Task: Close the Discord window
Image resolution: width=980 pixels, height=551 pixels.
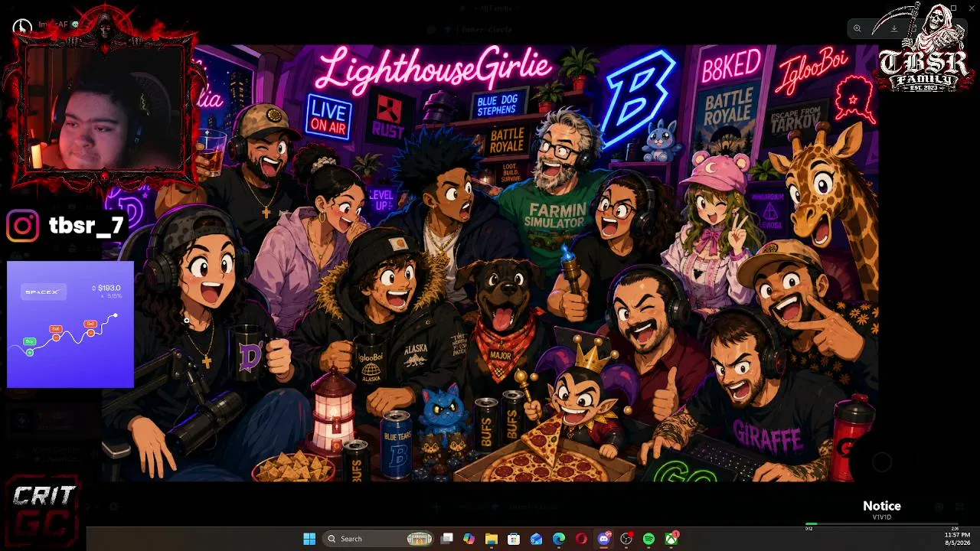Action: (x=972, y=8)
